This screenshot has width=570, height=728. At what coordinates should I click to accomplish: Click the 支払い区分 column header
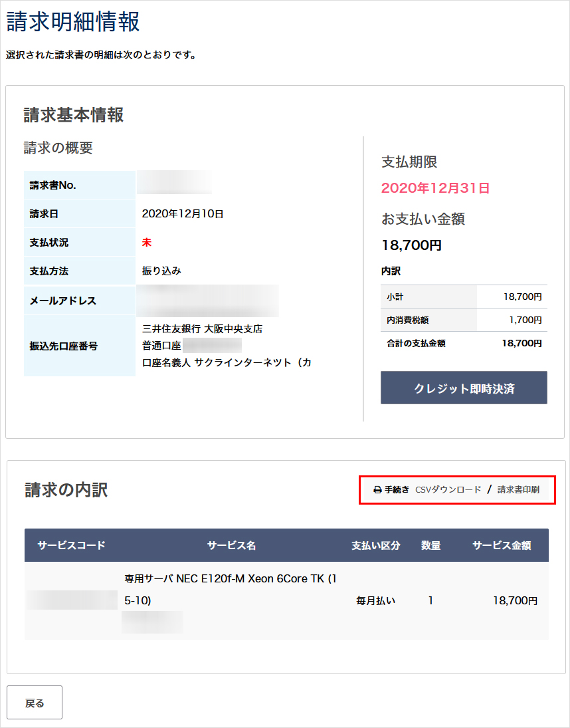coord(376,546)
